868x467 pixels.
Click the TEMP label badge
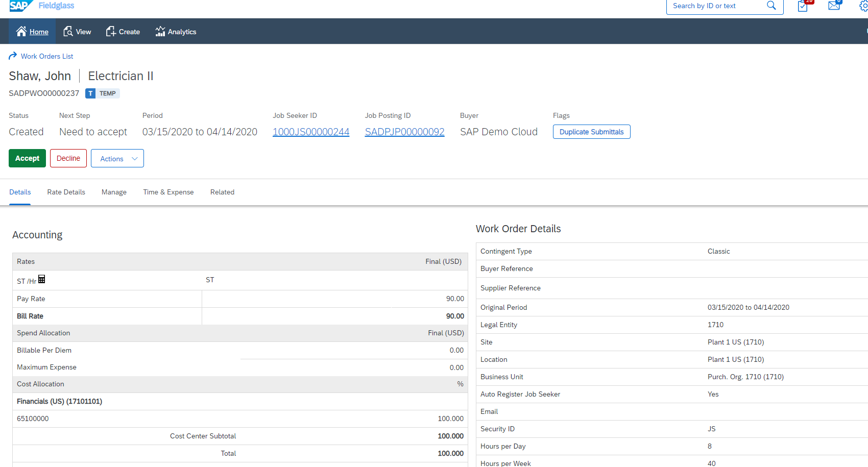pyautogui.click(x=108, y=93)
